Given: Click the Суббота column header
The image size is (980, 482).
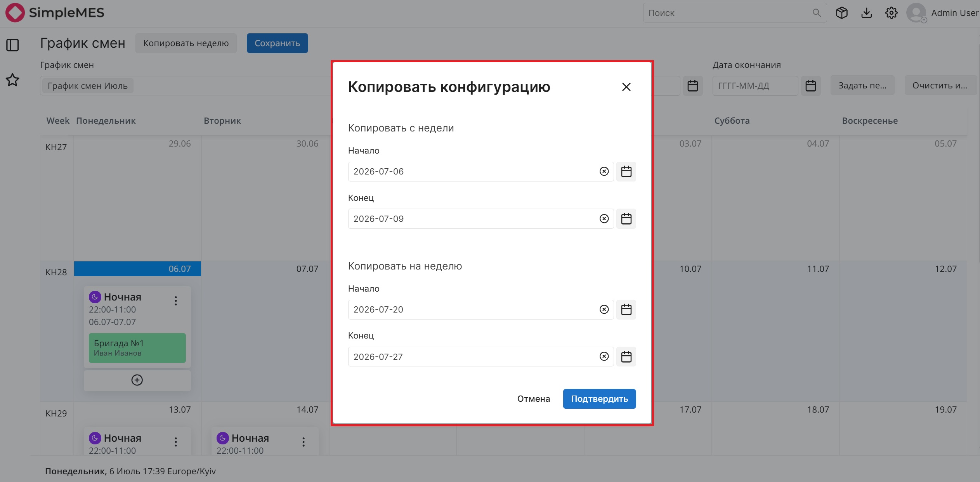Looking at the screenshot, I should pos(732,121).
